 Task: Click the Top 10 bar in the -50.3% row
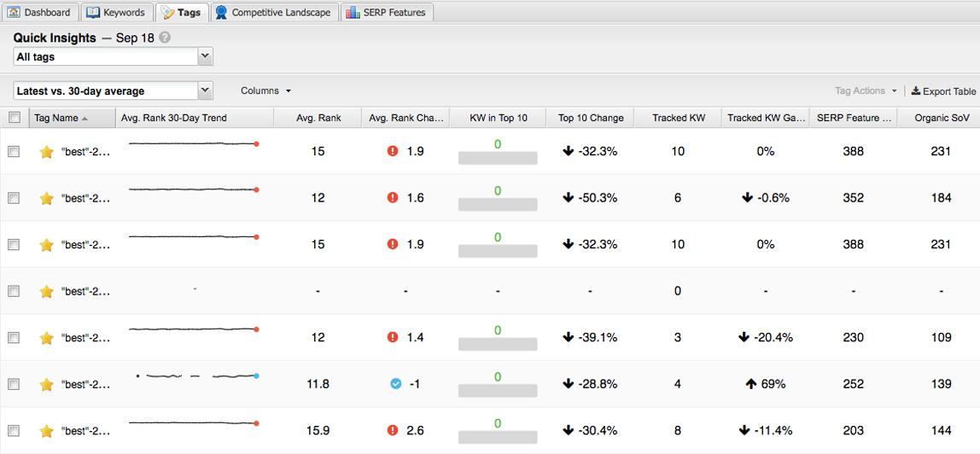pos(498,204)
